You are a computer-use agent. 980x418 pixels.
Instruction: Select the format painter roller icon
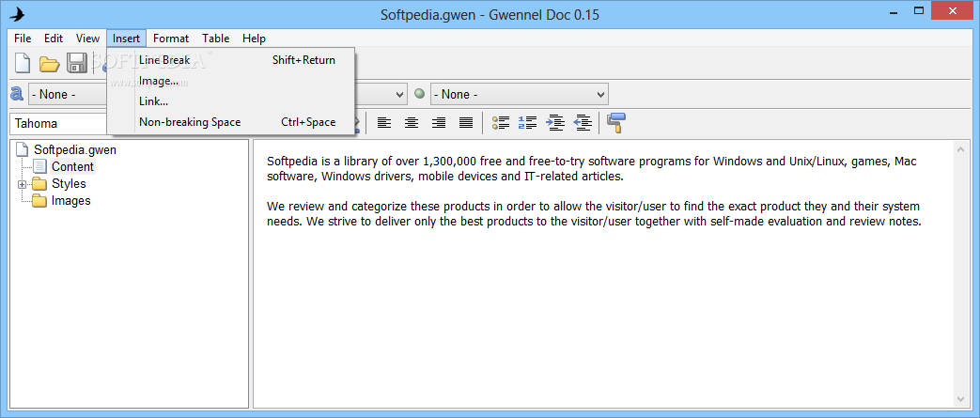tap(615, 123)
